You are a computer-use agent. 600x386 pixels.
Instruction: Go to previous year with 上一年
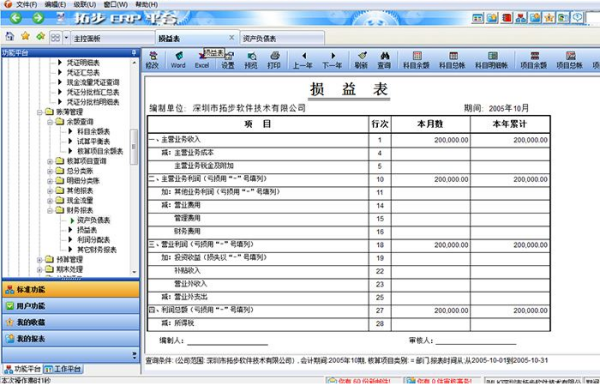[303, 60]
